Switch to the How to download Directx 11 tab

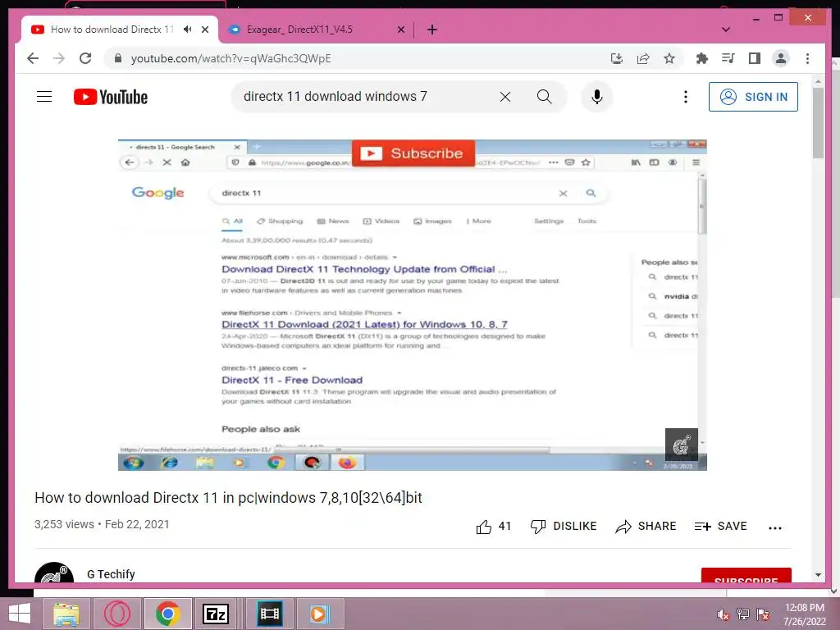point(112,30)
